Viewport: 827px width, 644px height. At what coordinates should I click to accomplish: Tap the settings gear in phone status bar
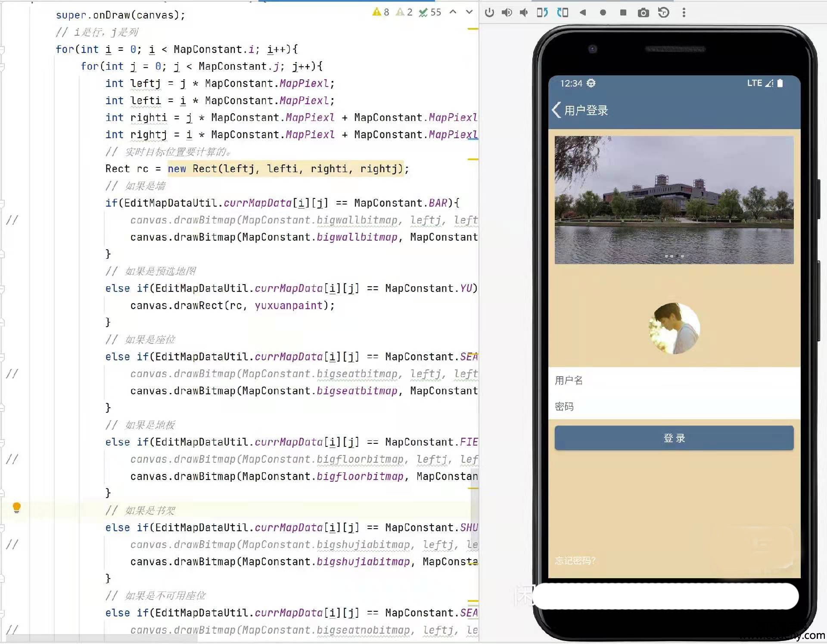pyautogui.click(x=591, y=83)
